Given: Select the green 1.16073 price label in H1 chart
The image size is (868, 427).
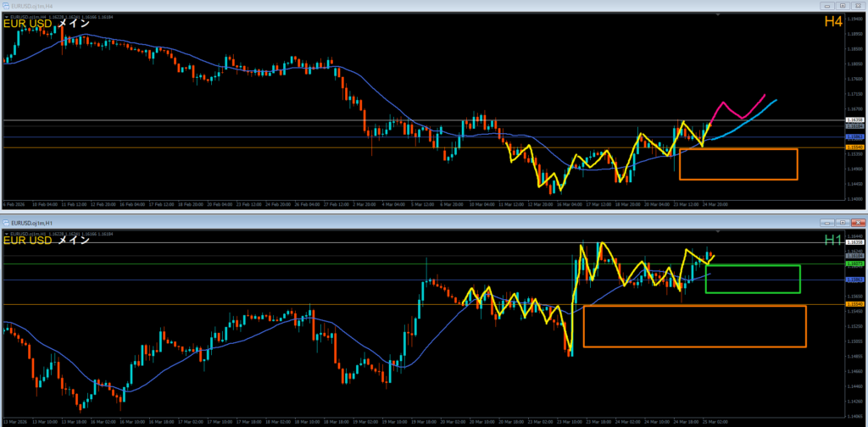Looking at the screenshot, I should point(855,263).
